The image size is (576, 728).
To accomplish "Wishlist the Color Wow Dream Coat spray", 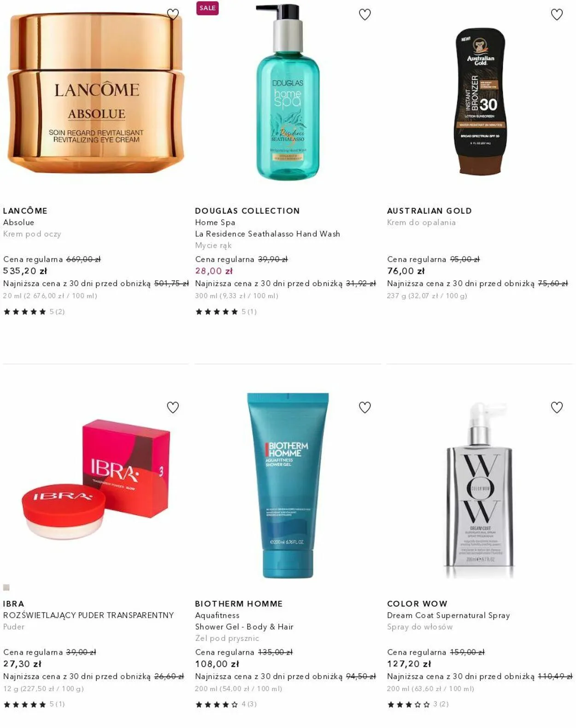I will pyautogui.click(x=557, y=407).
